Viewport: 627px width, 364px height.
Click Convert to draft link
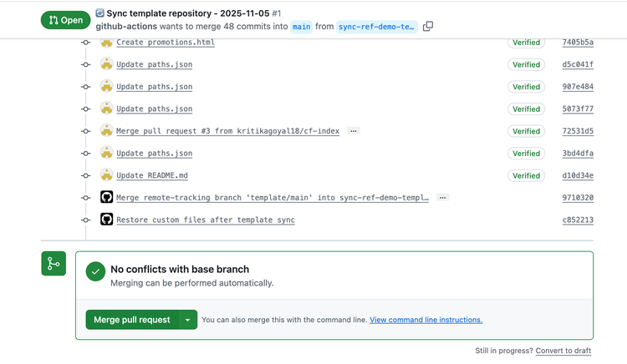pos(563,351)
